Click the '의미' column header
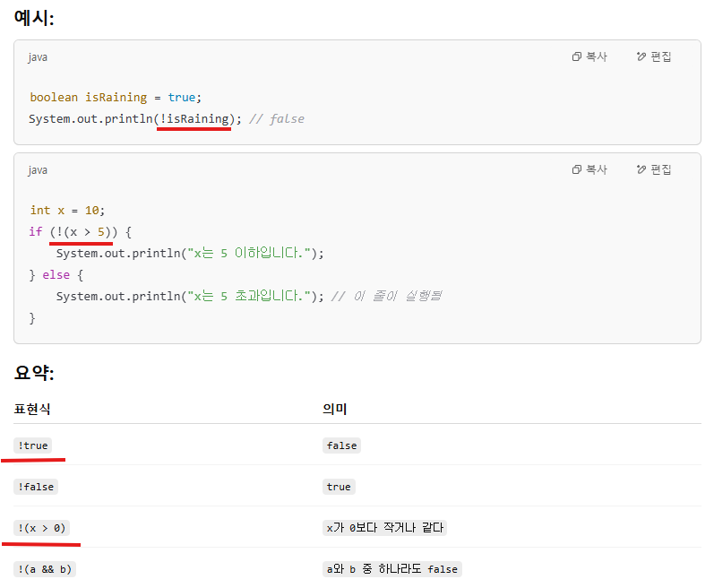This screenshot has height=588, width=714. pyautogui.click(x=335, y=409)
